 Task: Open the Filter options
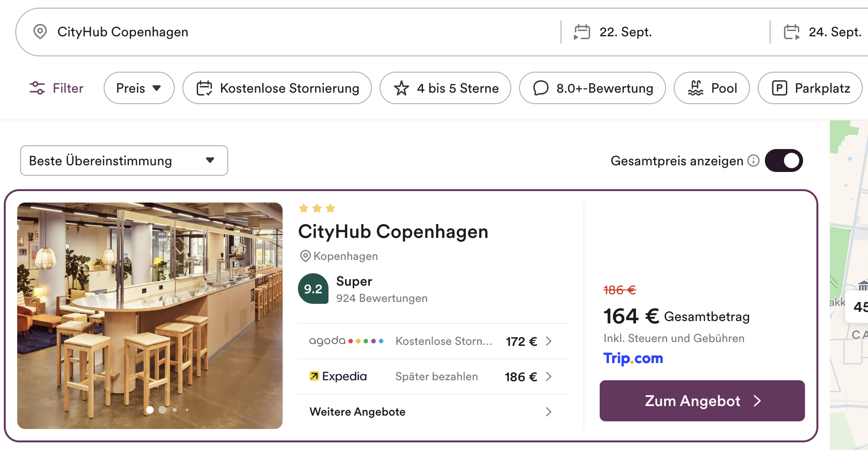[x=56, y=88]
